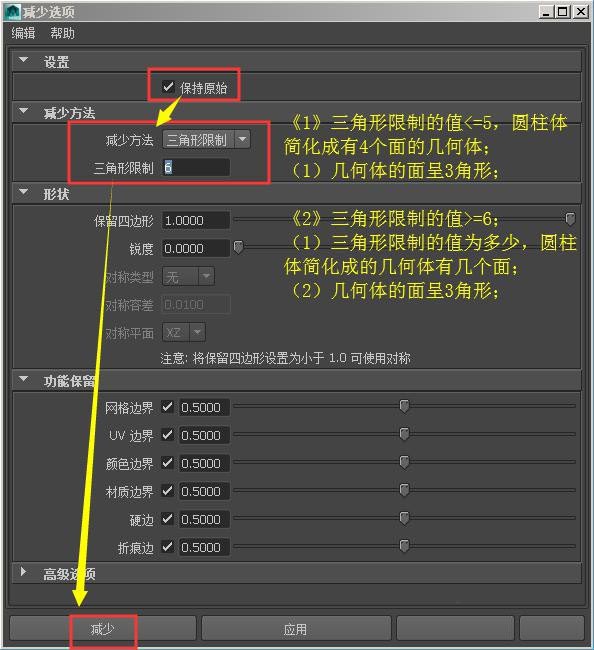Click the 折痕边 value field

(x=204, y=548)
